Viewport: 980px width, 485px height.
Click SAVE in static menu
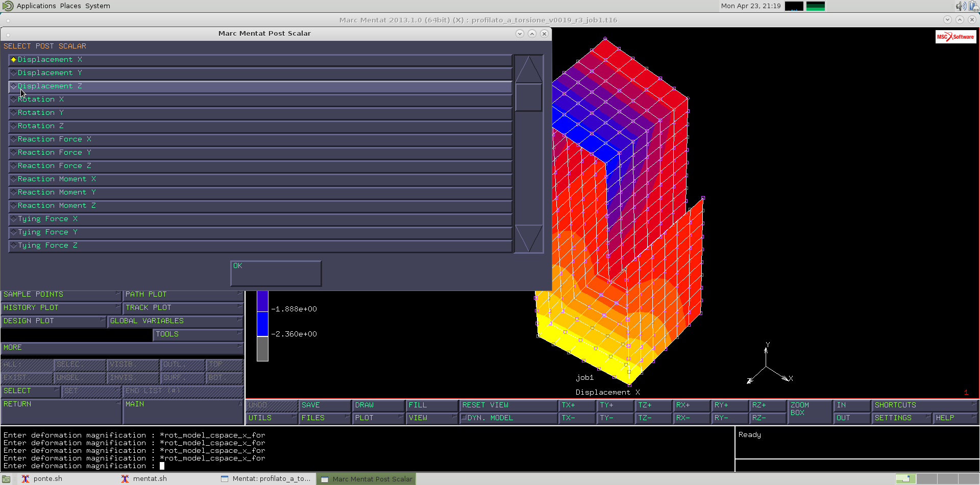pyautogui.click(x=325, y=405)
